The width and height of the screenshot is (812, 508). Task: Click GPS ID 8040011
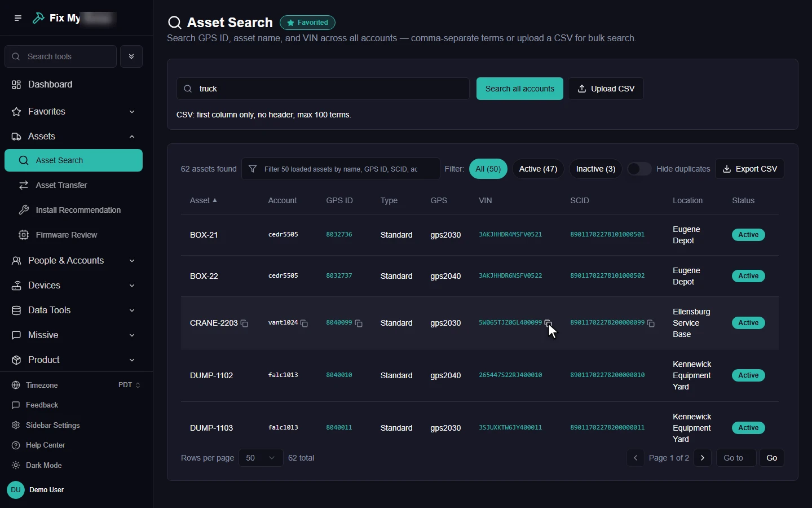(x=339, y=427)
